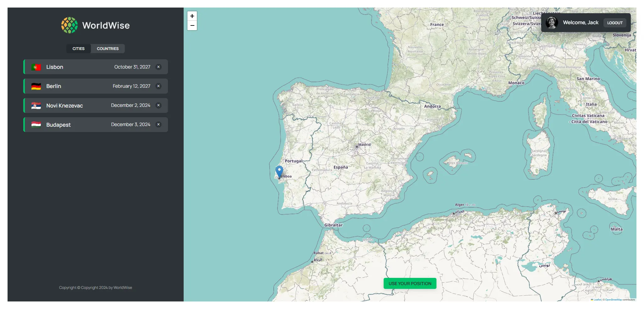Select the Cities tab
644x309 pixels.
(x=78, y=49)
